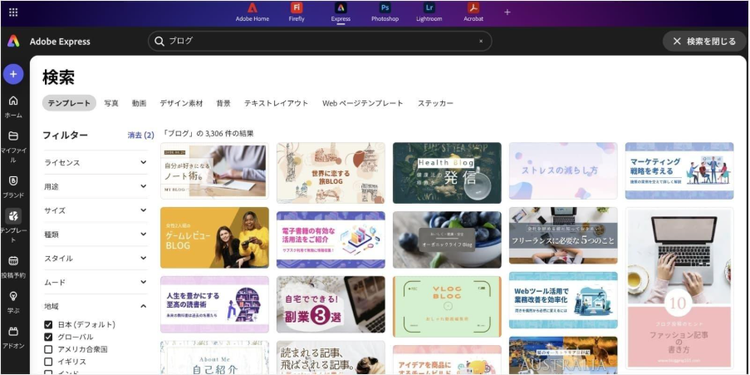
Task: Open マイファイル in sidebar
Action: pyautogui.click(x=13, y=146)
